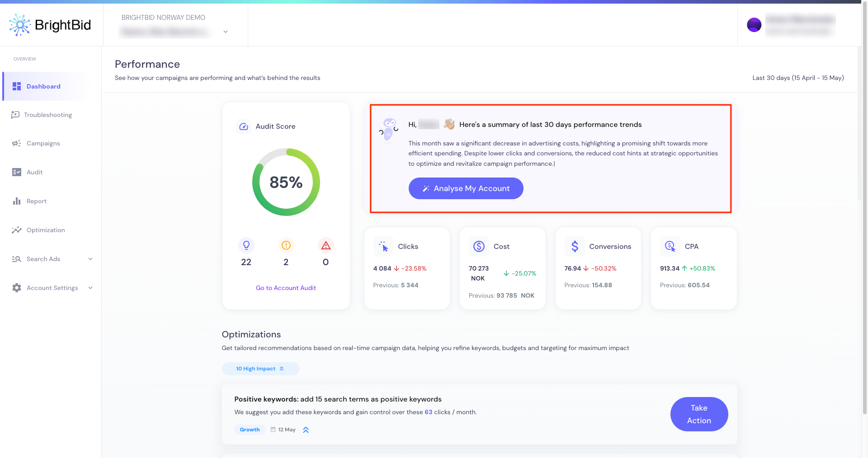Open Report in the sidebar
This screenshot has width=868, height=458.
[x=36, y=201]
